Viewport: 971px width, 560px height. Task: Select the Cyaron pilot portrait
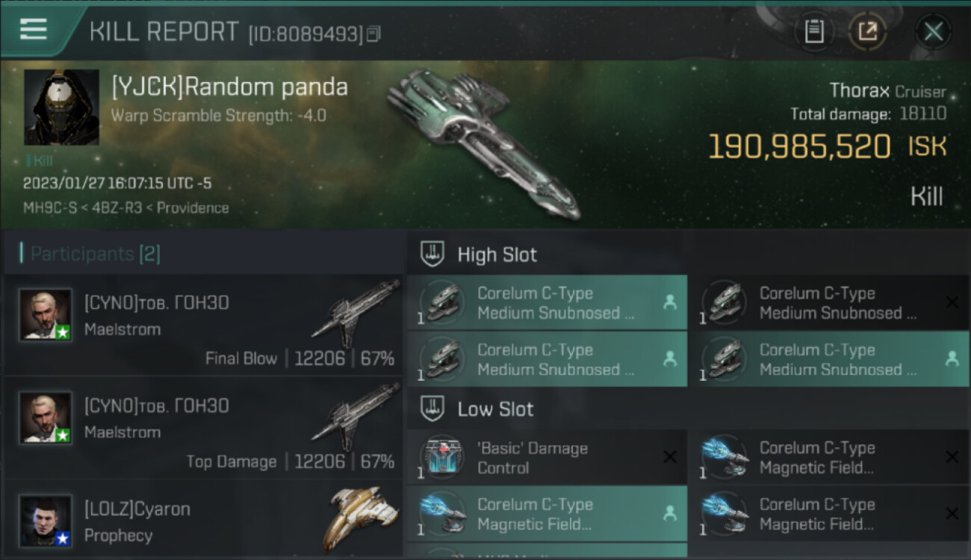tap(46, 520)
